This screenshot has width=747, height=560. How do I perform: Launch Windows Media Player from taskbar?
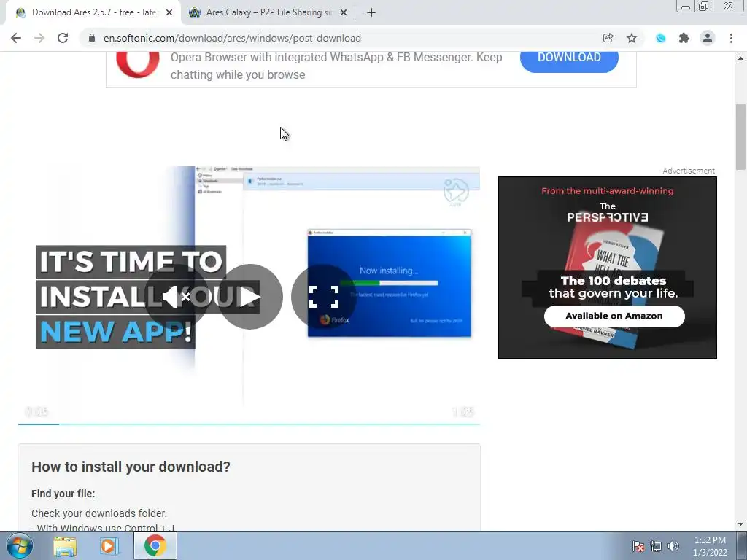coord(108,546)
